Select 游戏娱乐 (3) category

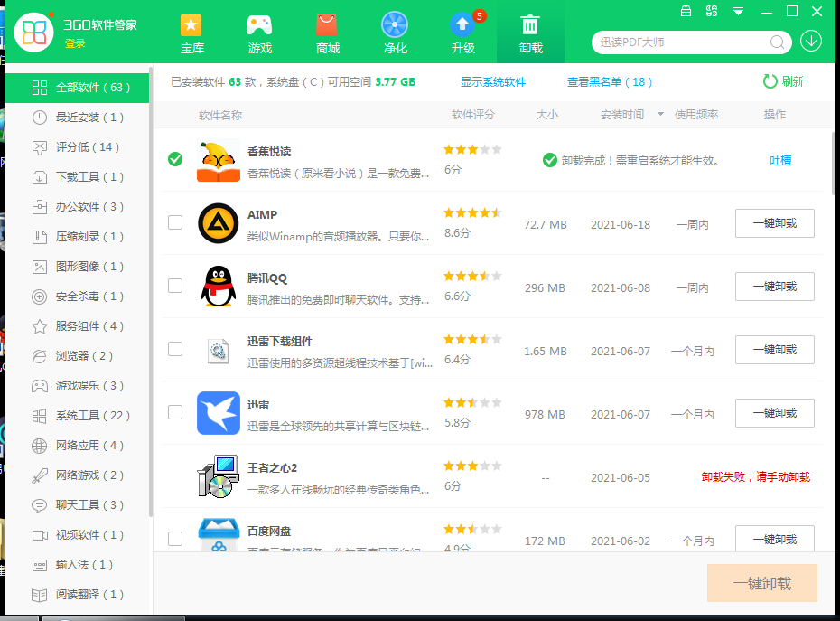pyautogui.click(x=77, y=386)
